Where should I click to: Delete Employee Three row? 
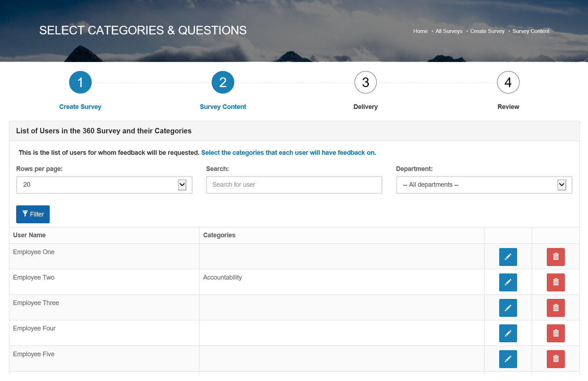pos(555,308)
